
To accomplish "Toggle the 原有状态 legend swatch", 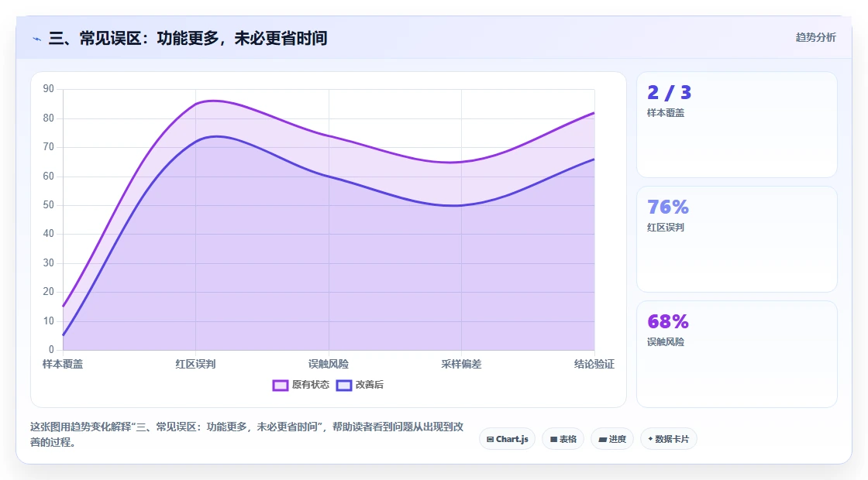I will click(x=281, y=386).
